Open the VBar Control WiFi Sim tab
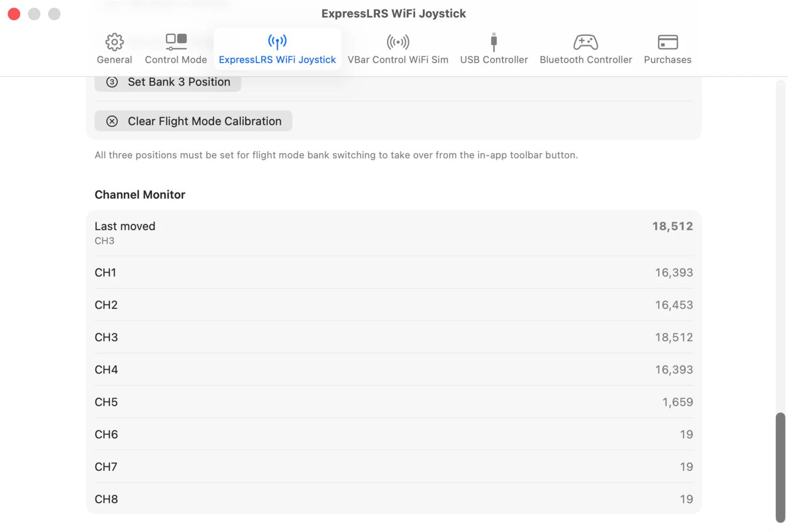The height and width of the screenshot is (532, 788). (398, 49)
